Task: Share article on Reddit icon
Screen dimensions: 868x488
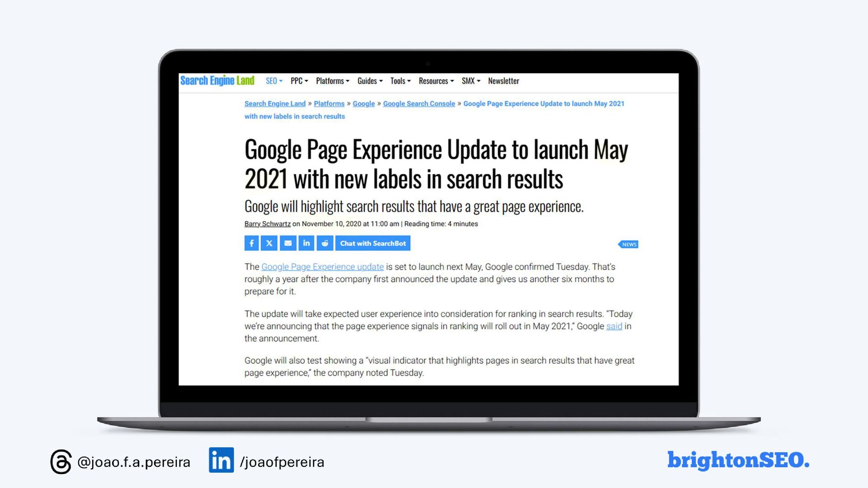Action: (x=325, y=243)
